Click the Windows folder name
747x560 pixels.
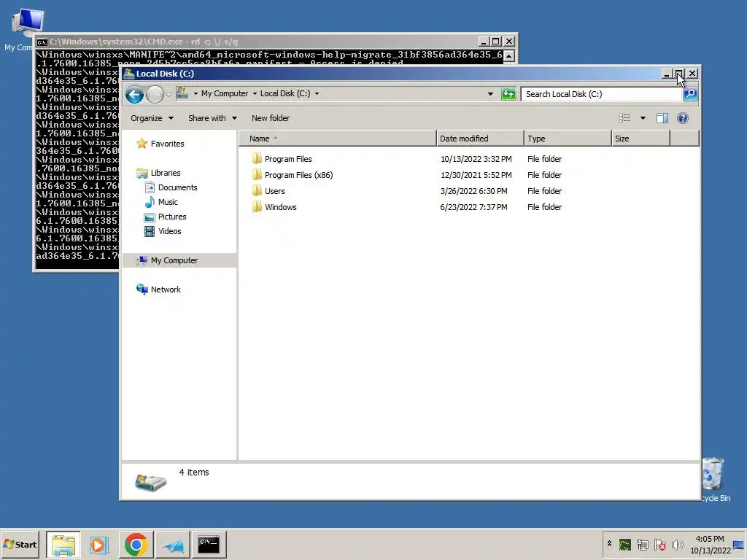click(x=281, y=207)
